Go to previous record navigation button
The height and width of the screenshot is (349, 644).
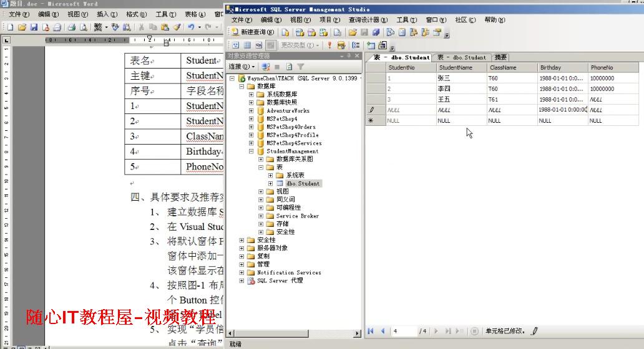383,331
